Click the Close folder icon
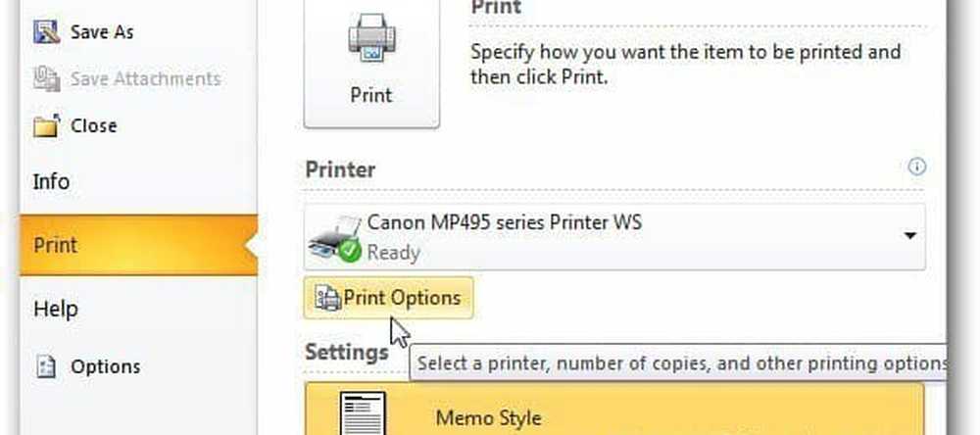Screen dimensions: 980x435 pyautogui.click(x=46, y=125)
